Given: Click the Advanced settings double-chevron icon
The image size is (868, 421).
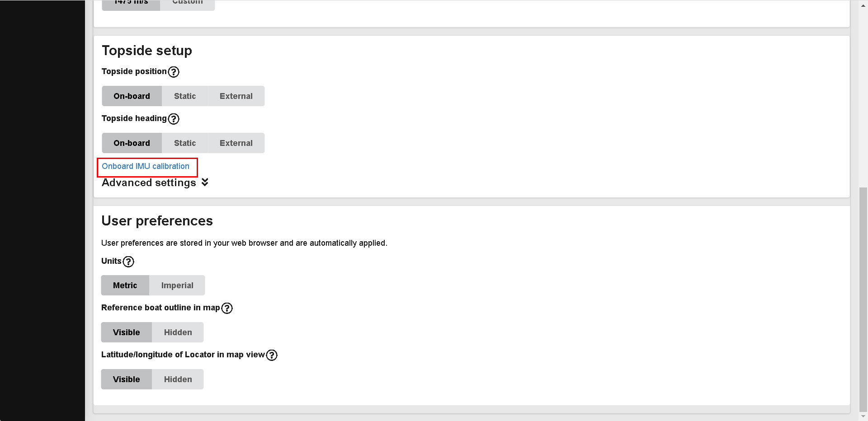Looking at the screenshot, I should (x=205, y=182).
